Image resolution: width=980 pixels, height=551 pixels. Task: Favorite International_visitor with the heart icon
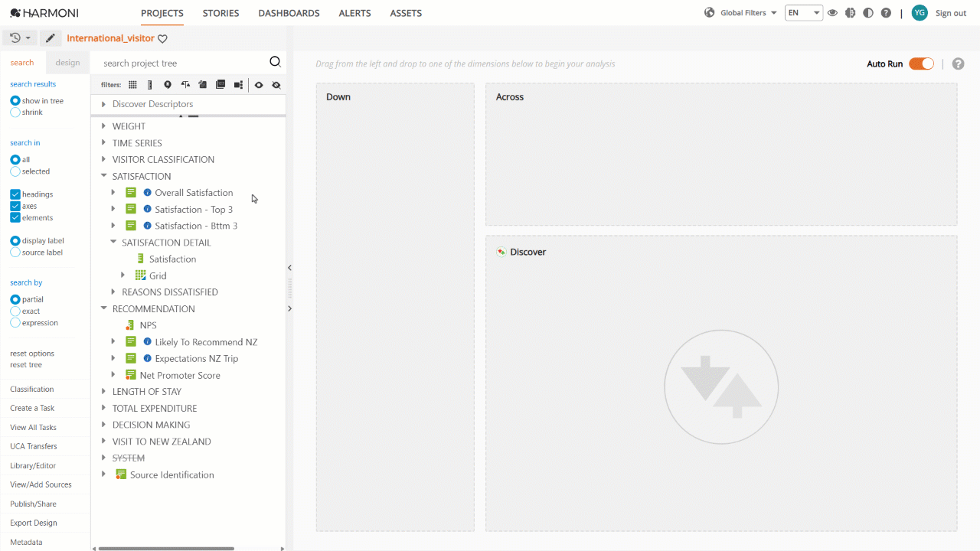pos(162,39)
